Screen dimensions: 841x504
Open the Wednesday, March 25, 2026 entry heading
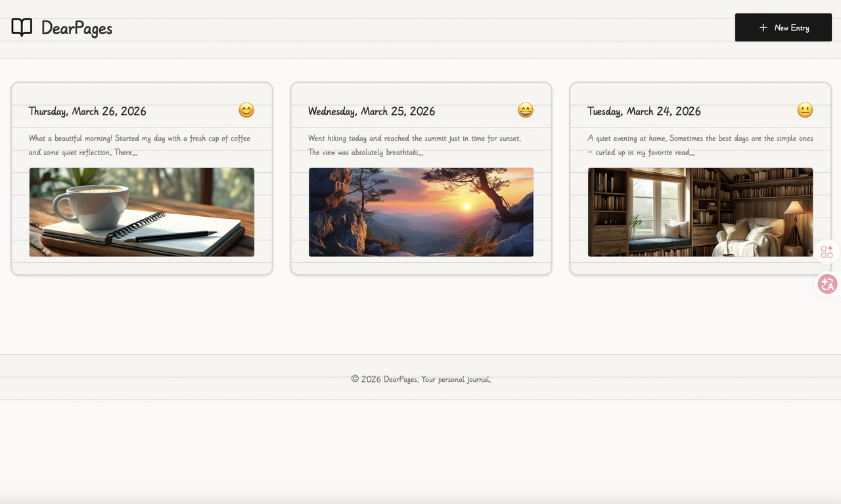pos(371,112)
